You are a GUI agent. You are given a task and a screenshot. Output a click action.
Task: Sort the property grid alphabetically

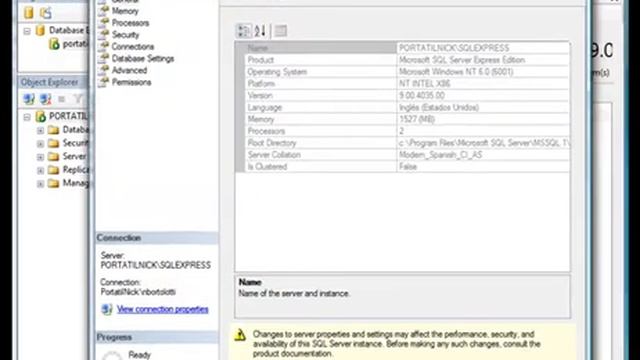pyautogui.click(x=260, y=31)
